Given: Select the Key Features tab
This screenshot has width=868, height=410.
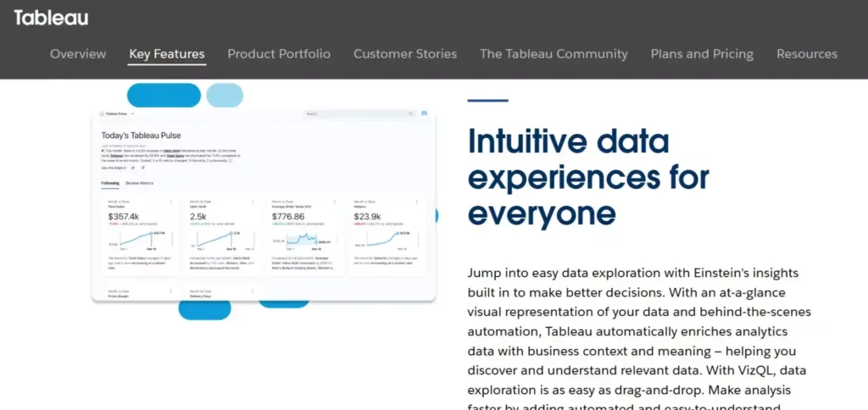Looking at the screenshot, I should (x=167, y=53).
